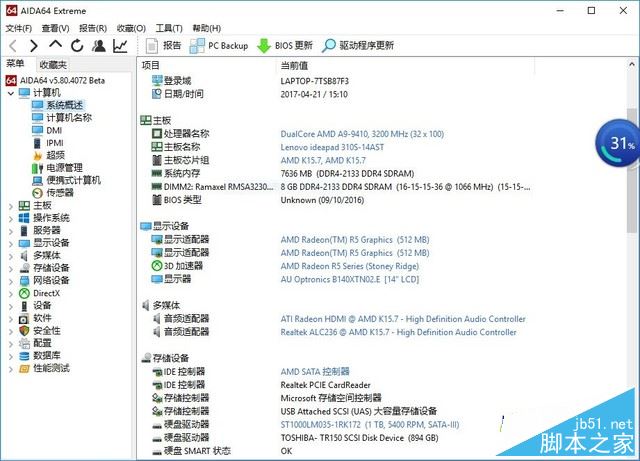Viewport: 640px width, 461px height.
Task: Click the DirectX Xbox icon
Action: click(x=24, y=293)
